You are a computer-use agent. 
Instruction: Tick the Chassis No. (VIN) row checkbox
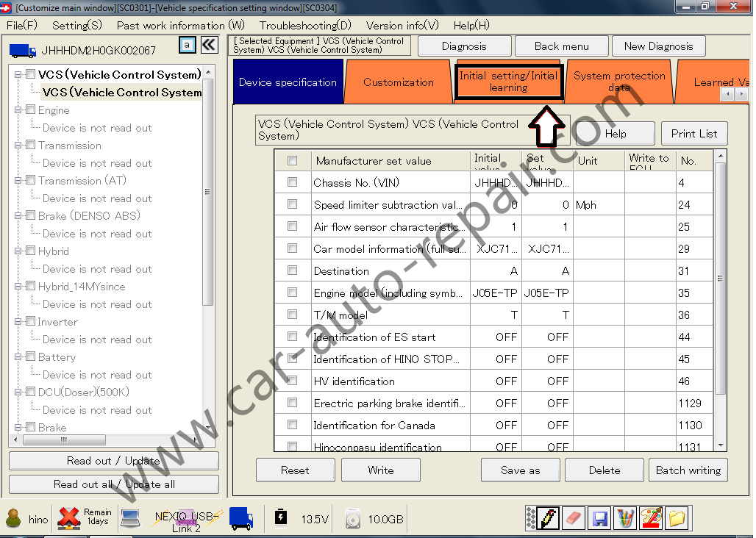click(292, 182)
